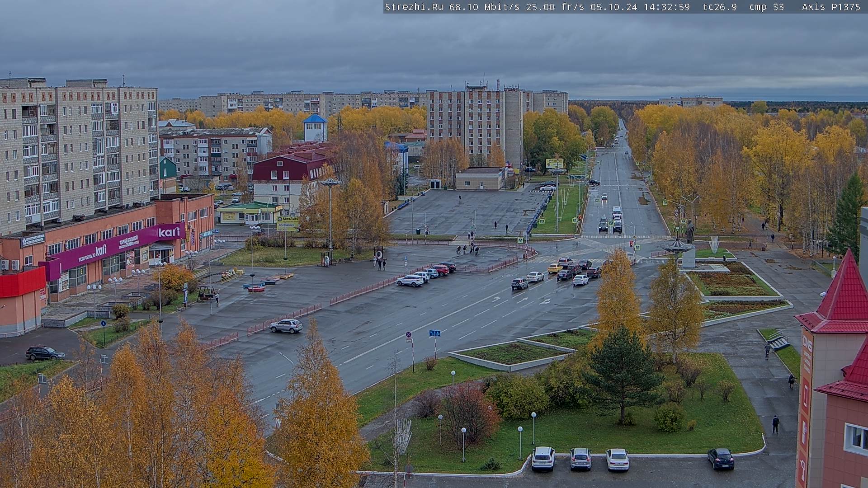Click the cmp 33 compression value
The image size is (868, 488).
[x=767, y=7]
